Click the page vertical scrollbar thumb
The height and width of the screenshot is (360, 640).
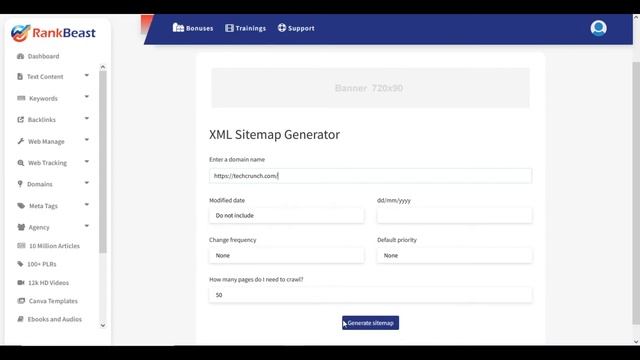tap(636, 193)
